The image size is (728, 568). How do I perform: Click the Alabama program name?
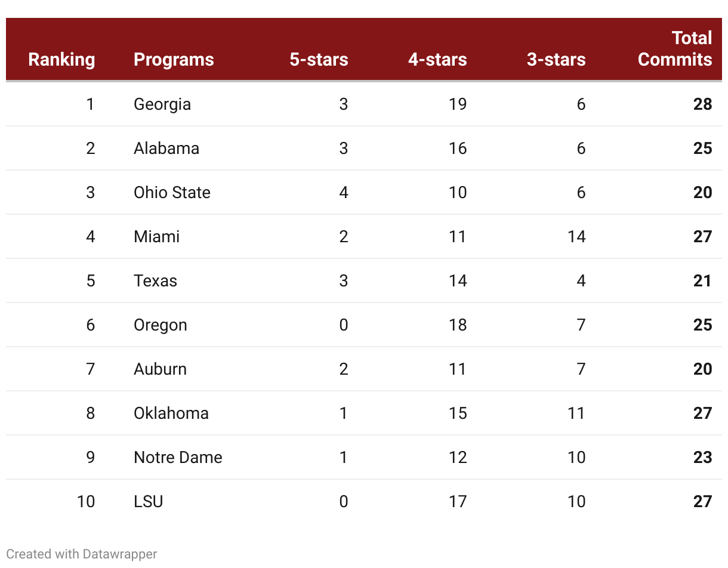(166, 149)
